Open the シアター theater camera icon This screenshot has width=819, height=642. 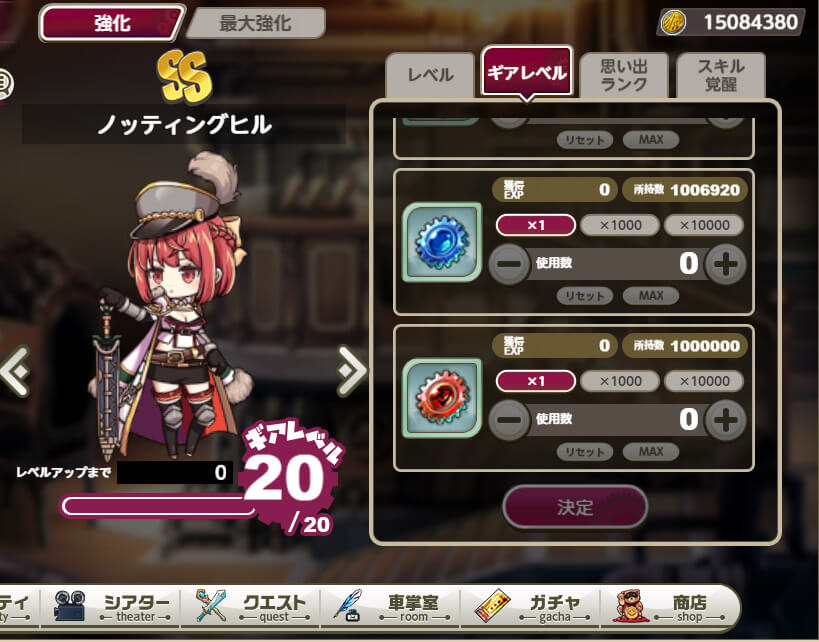click(x=69, y=606)
